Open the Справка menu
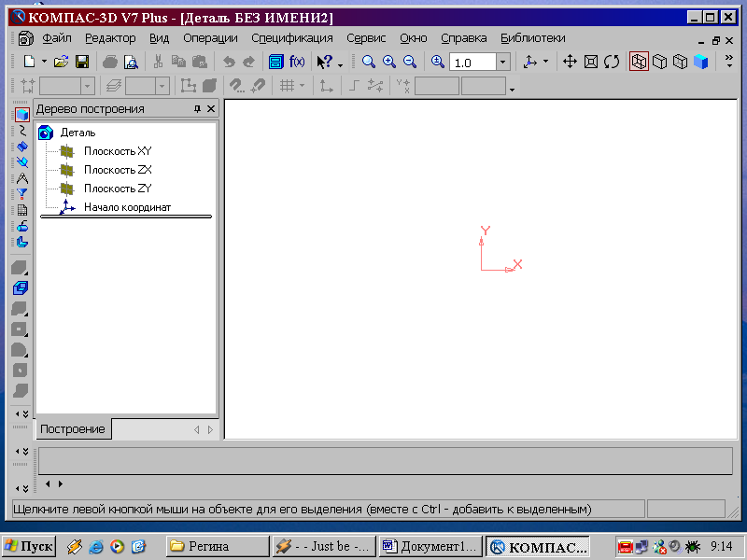The height and width of the screenshot is (560, 747). tap(463, 38)
